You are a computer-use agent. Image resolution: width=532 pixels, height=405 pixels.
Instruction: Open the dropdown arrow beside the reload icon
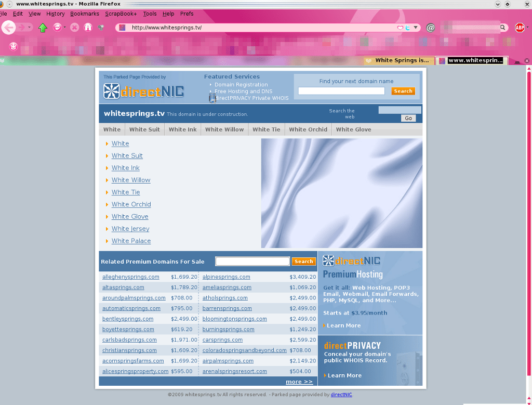pyautogui.click(x=65, y=27)
